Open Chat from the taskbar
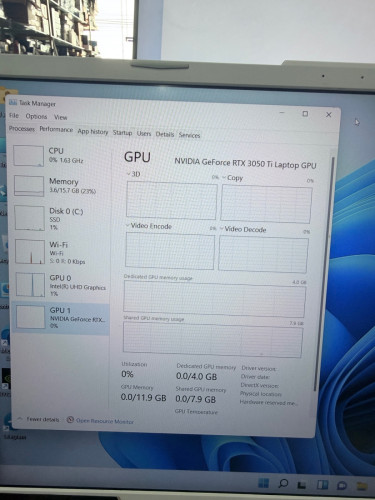Viewport: 375px width, 500px height. (x=342, y=486)
